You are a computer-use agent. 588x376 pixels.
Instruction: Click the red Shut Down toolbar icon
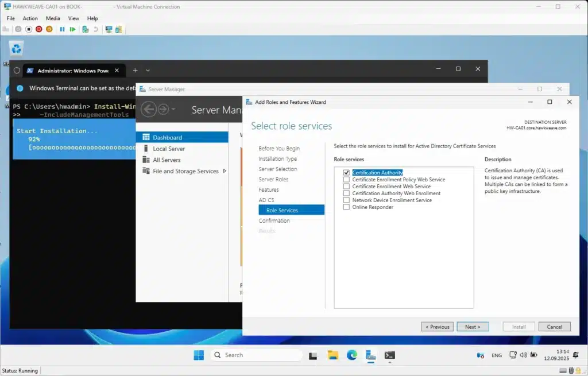point(39,29)
